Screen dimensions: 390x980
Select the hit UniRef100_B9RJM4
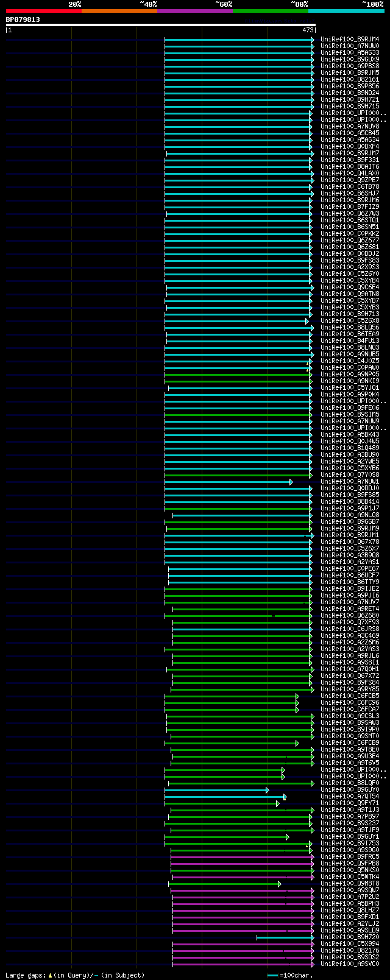coord(350,40)
